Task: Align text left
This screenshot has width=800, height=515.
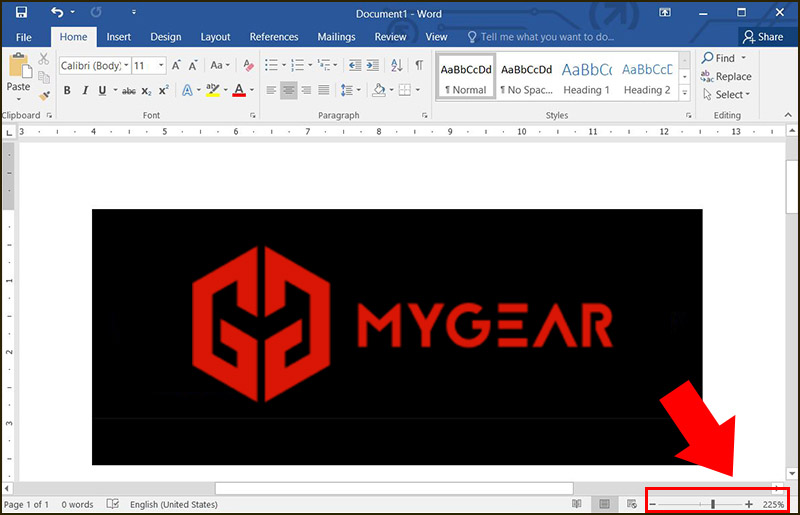Action: pos(271,90)
